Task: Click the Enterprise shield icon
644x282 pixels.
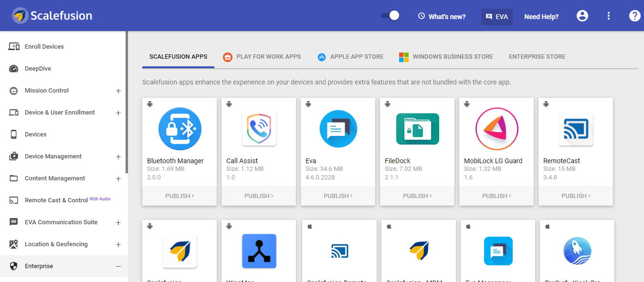Action: 14,266
